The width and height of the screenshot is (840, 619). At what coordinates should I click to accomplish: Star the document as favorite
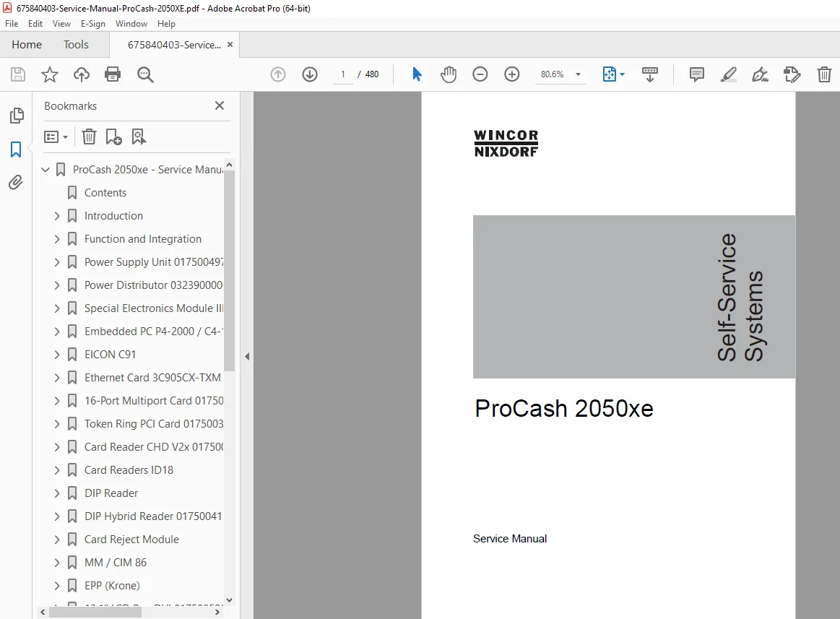pos(49,74)
